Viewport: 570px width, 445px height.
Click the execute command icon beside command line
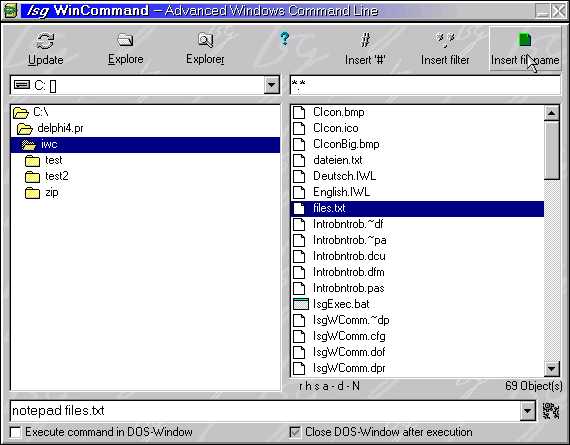[551, 411]
